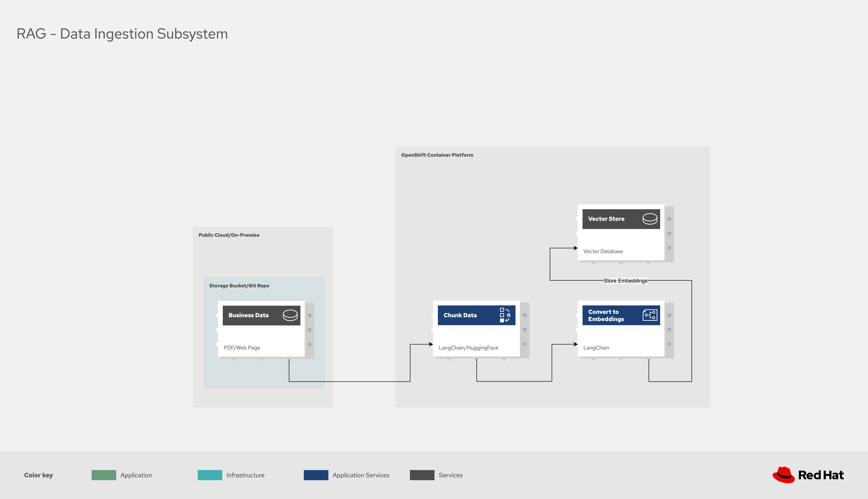Click the dark gray Services color swatch

(x=422, y=475)
